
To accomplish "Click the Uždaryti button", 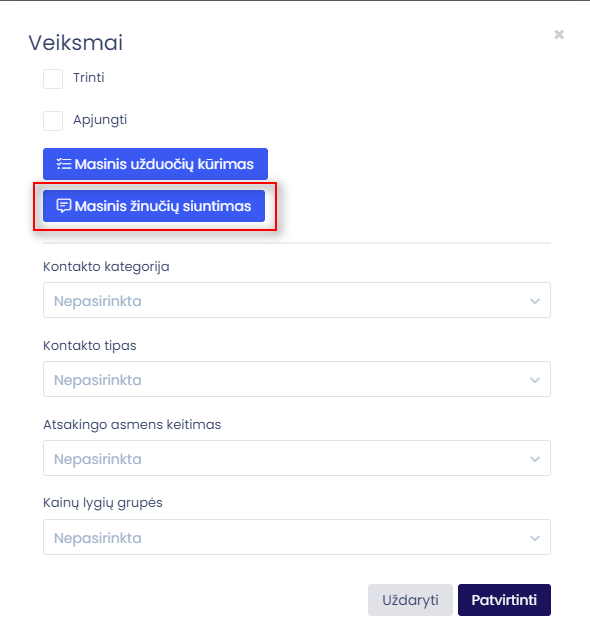I will 410,600.
